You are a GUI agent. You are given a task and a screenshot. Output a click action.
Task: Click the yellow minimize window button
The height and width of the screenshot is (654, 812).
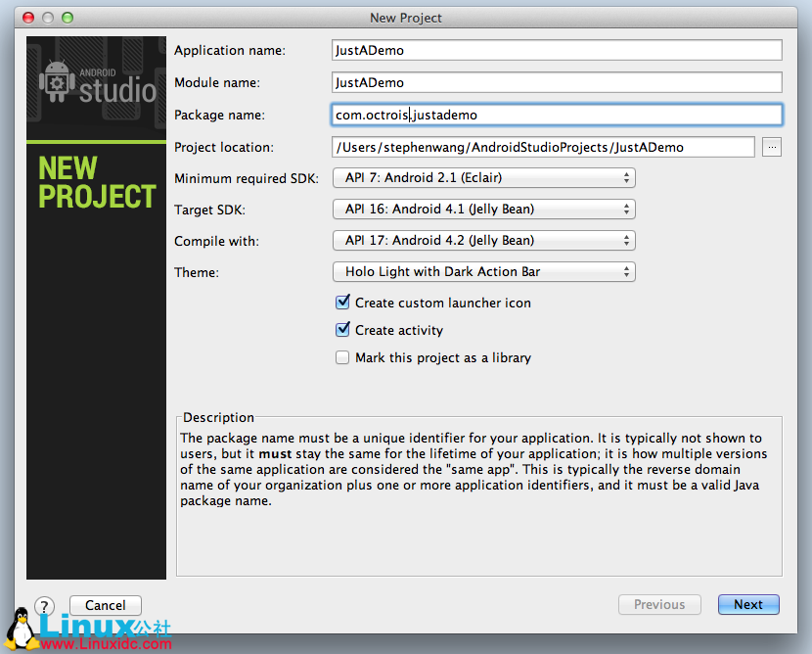tap(47, 18)
